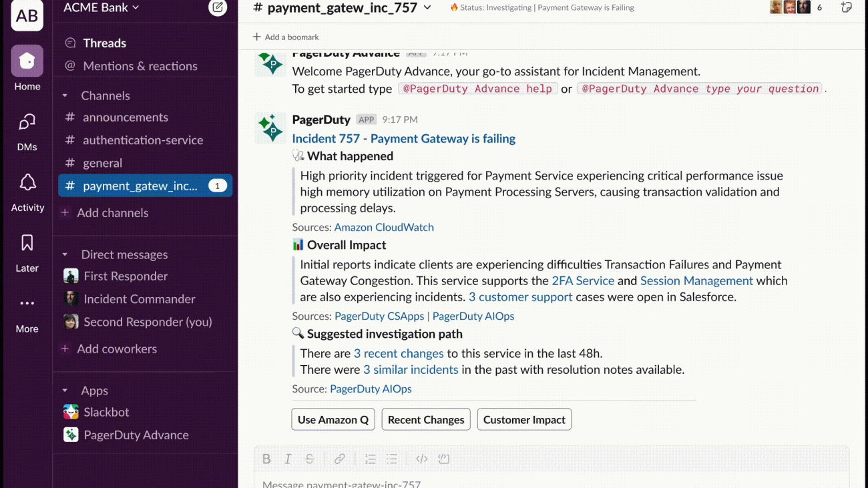868x488 pixels.
Task: Compose a new message
Action: tap(218, 8)
